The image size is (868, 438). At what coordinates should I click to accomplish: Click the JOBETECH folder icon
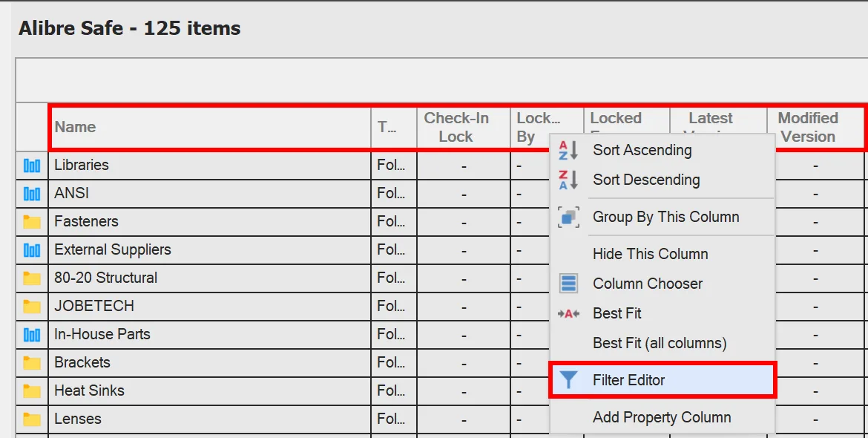[32, 307]
